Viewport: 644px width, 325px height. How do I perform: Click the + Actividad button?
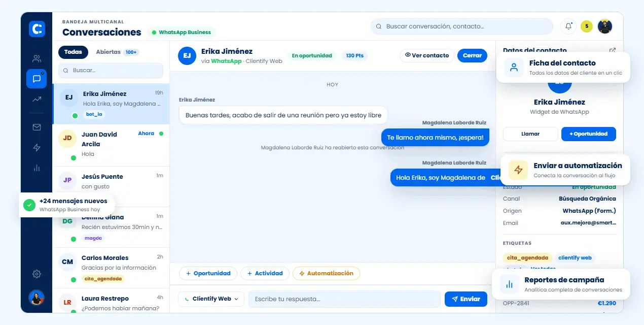point(265,273)
